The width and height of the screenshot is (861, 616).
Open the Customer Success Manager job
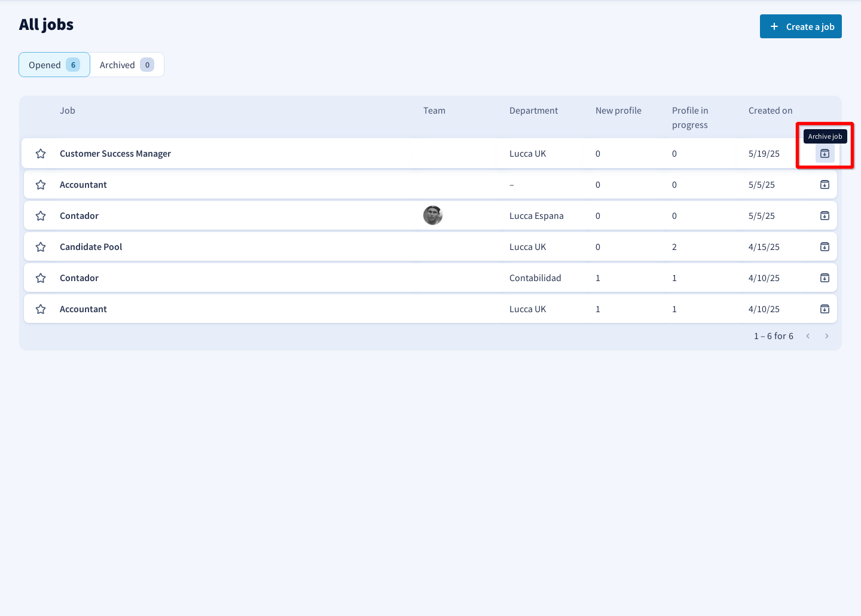tap(115, 154)
